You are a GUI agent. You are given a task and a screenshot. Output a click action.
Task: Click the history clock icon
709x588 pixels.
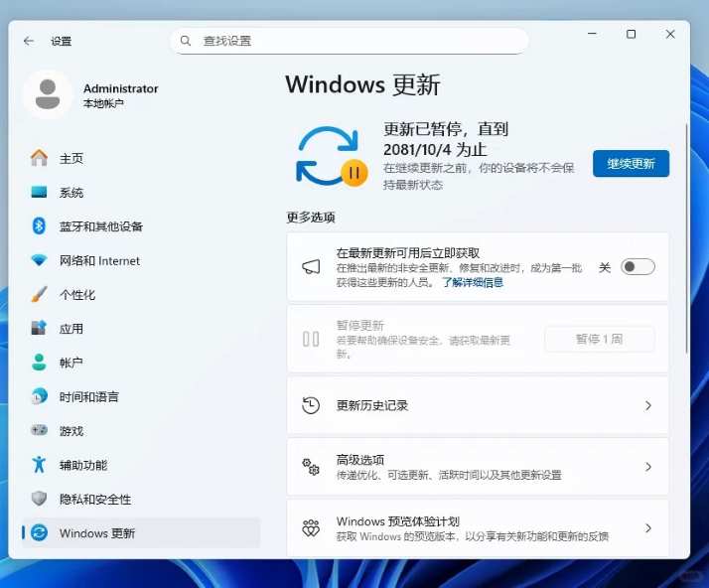pyautogui.click(x=311, y=405)
